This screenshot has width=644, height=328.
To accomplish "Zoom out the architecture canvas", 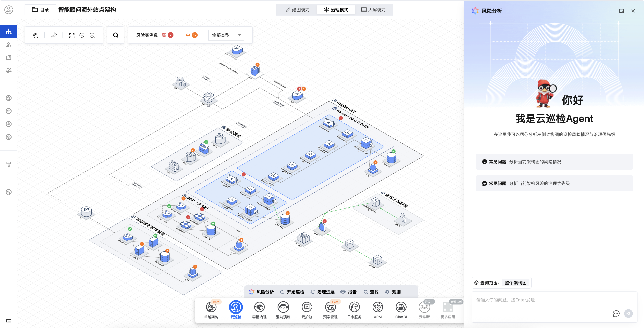I will (82, 35).
